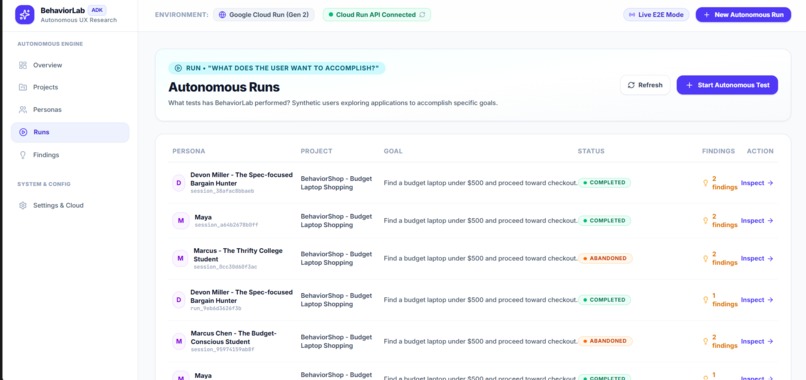
Task: Click the Personas people icon in sidebar
Action: (23, 110)
